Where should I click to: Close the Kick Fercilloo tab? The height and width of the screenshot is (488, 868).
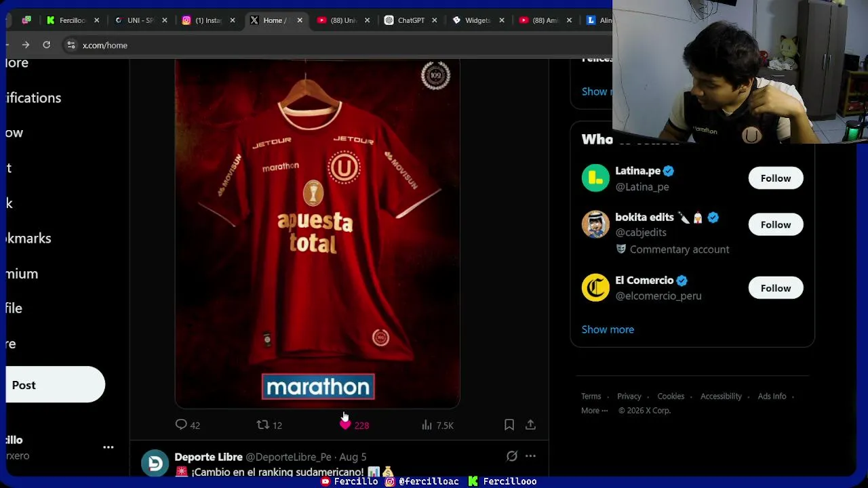click(96, 20)
